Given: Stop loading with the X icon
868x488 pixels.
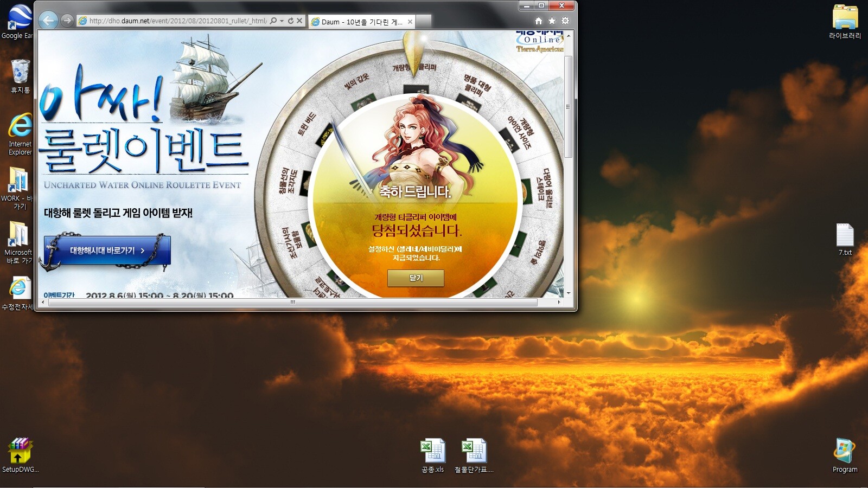Looking at the screenshot, I should pyautogui.click(x=299, y=21).
